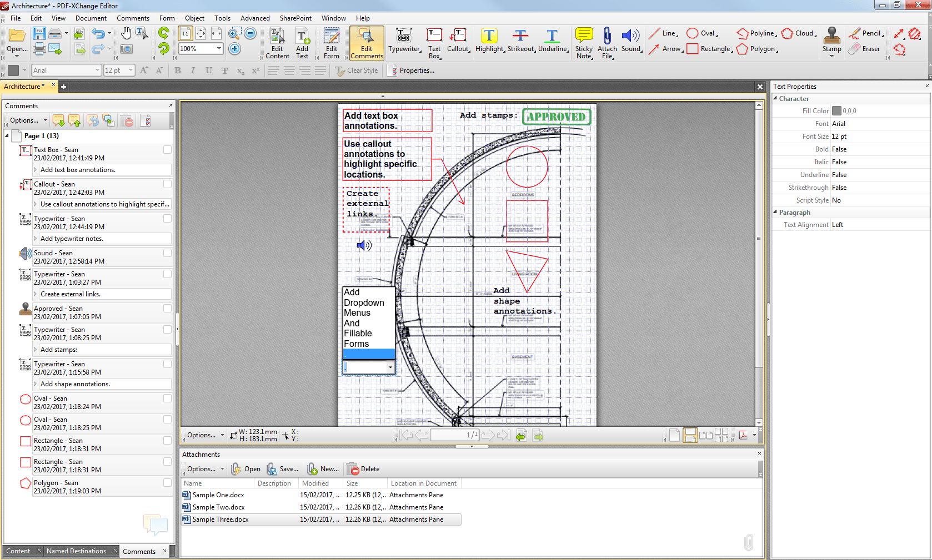
Task: Delete the selected attachment
Action: (x=363, y=468)
